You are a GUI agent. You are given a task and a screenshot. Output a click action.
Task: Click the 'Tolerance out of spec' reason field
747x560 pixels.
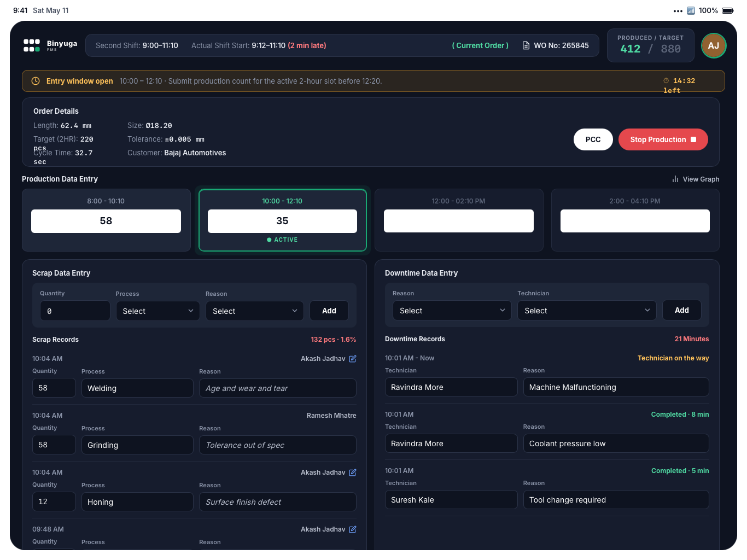pos(278,445)
